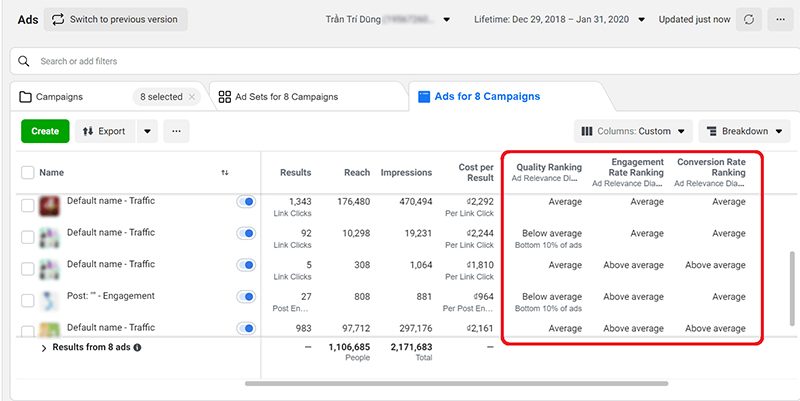Open the Columns: Custom dropdown
Screen dimensions: 800x401
pos(633,131)
